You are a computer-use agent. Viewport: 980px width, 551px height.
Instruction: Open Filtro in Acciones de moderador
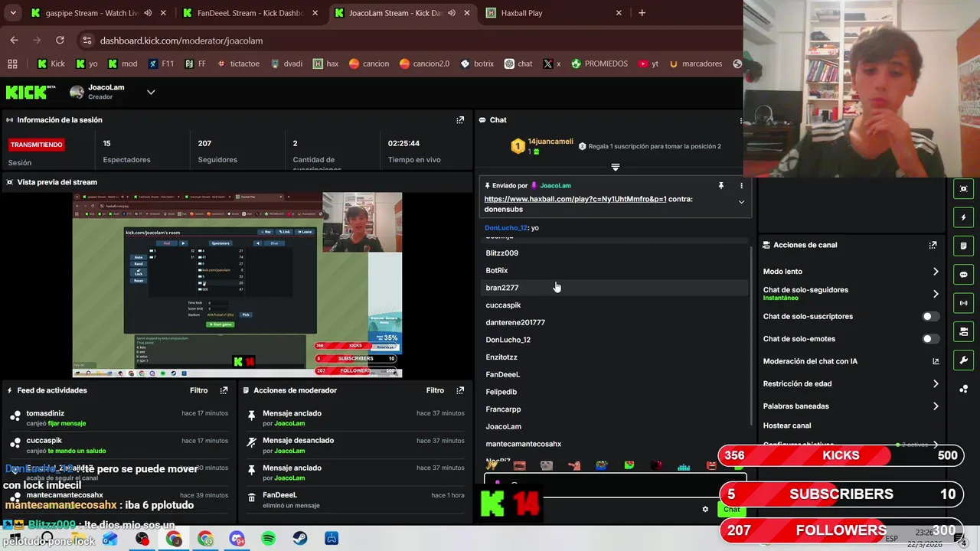click(x=435, y=390)
